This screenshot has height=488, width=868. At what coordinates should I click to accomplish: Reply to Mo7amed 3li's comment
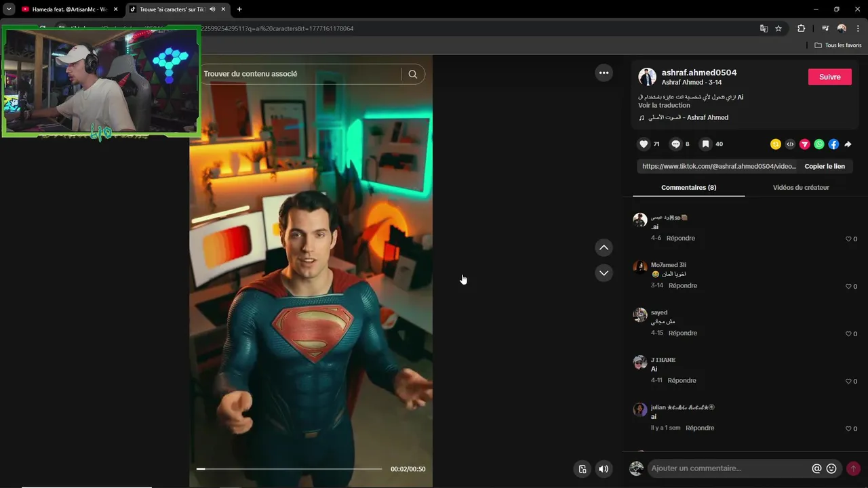coord(683,285)
